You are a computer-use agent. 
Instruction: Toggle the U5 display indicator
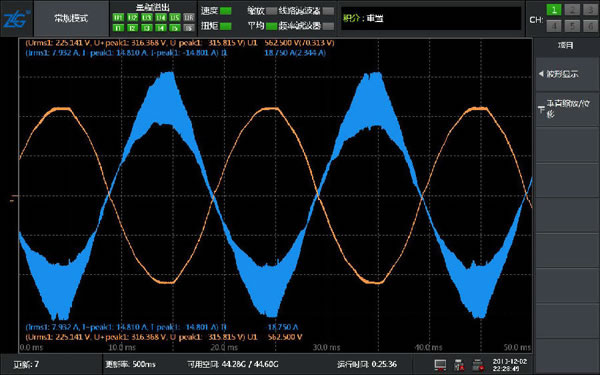click(175, 18)
